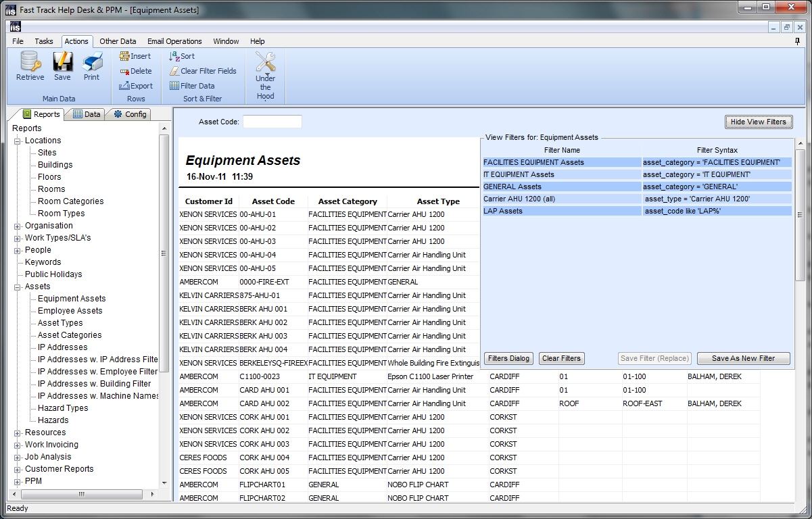This screenshot has width=812, height=519.
Task: Open the Filters Dialog
Action: [x=508, y=358]
